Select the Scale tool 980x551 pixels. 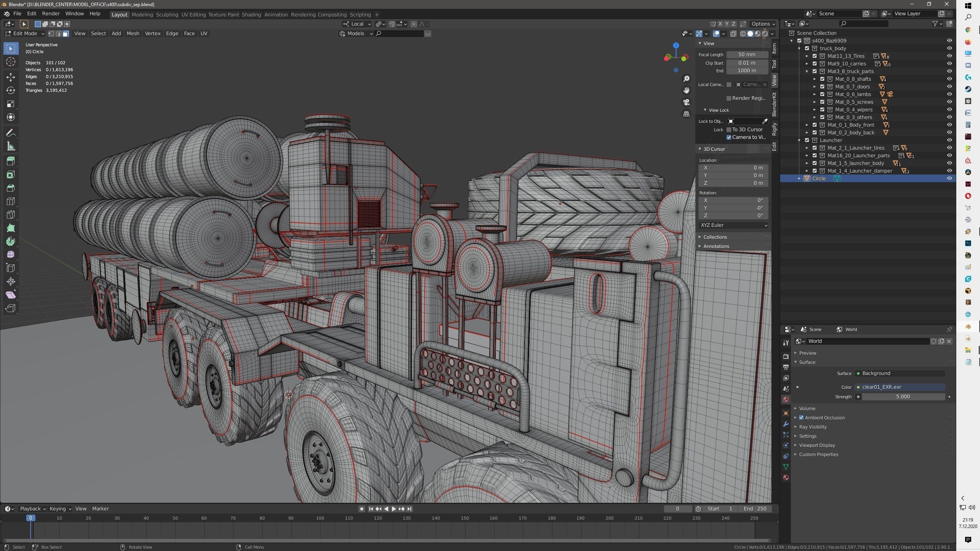click(x=11, y=104)
